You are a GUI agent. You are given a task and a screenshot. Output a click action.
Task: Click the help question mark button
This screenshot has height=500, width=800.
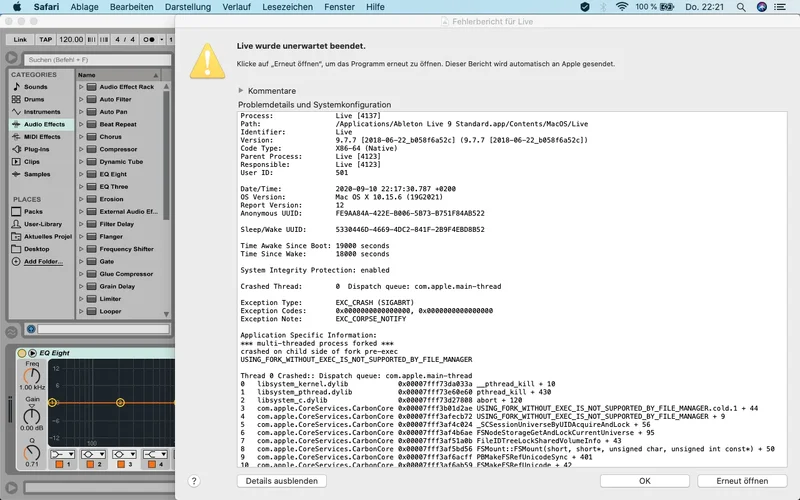tap(194, 481)
